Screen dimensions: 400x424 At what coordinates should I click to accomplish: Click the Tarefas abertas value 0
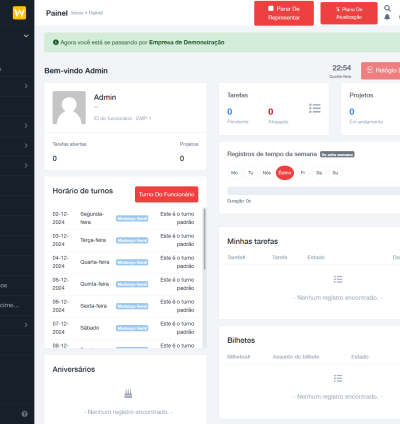click(55, 158)
